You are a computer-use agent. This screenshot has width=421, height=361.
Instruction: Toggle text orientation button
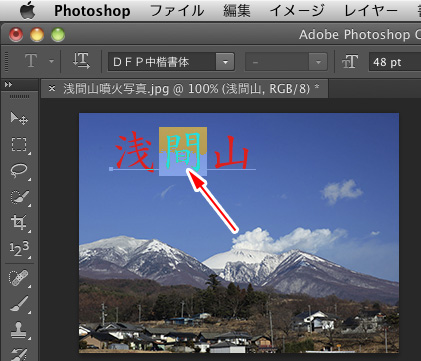click(81, 61)
